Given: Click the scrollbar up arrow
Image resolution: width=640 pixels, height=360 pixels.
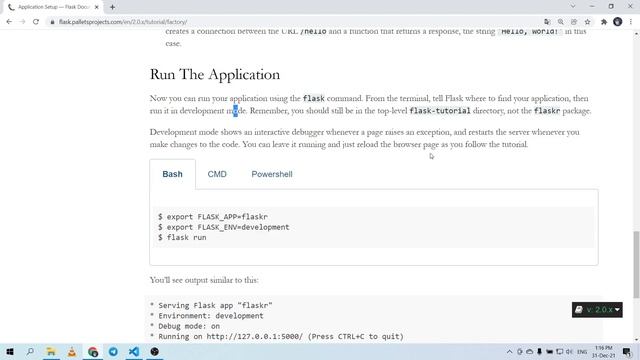Looking at the screenshot, I should pyautogui.click(x=636, y=34).
